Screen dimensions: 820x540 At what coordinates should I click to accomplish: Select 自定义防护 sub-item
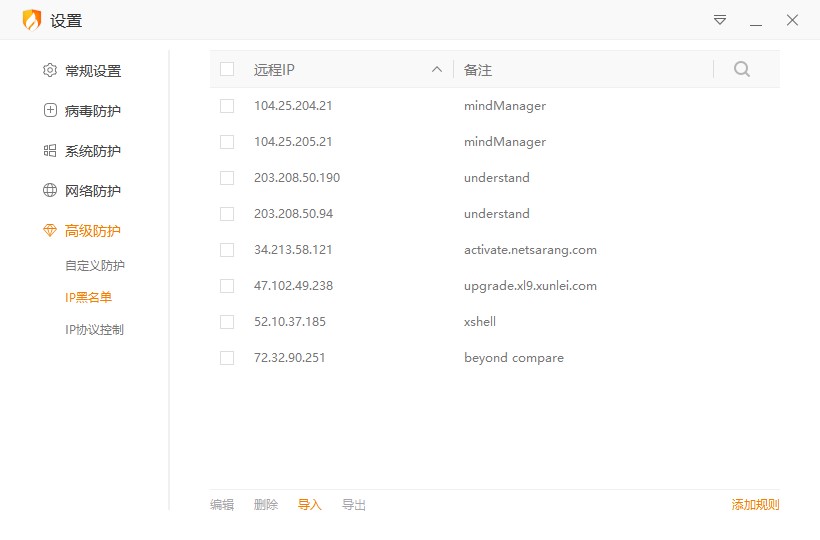pos(95,266)
